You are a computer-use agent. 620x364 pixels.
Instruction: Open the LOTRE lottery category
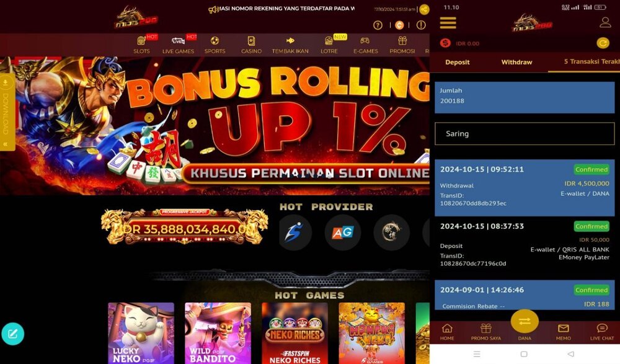[329, 45]
